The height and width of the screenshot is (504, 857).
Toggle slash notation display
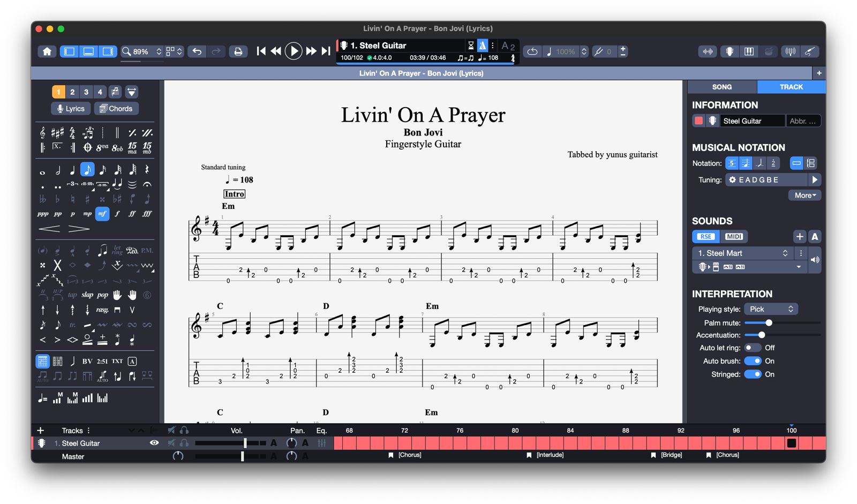[x=760, y=163]
